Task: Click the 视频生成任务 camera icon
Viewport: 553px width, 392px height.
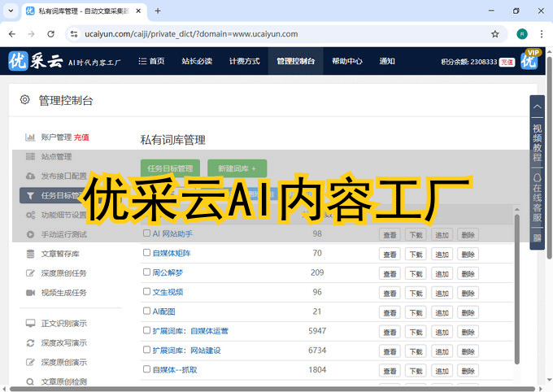Action: pyautogui.click(x=30, y=292)
